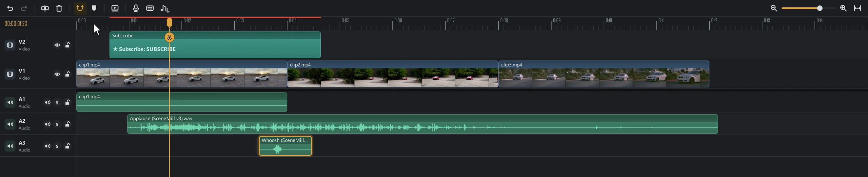The width and height of the screenshot is (868, 177).
Task: Delete selected clip with trash icon
Action: (x=59, y=8)
